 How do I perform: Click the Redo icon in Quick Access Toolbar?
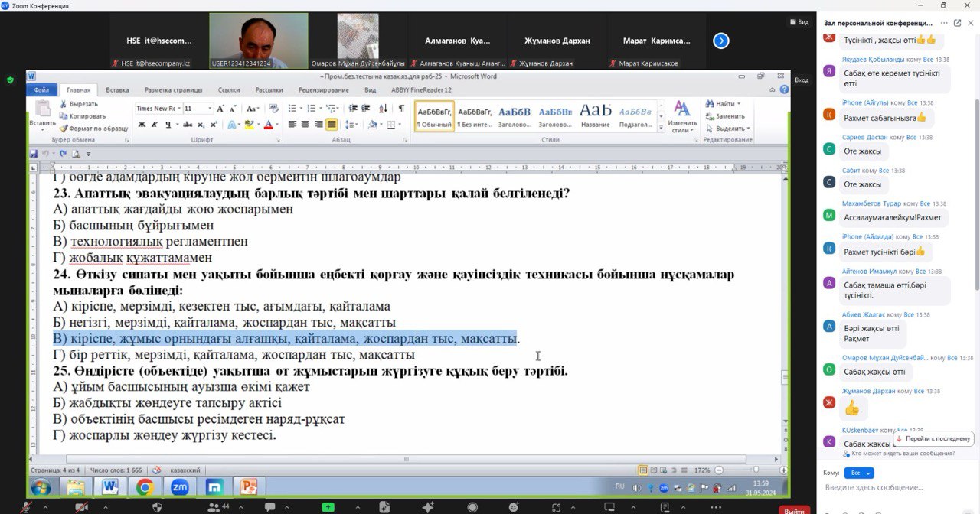coord(64,154)
